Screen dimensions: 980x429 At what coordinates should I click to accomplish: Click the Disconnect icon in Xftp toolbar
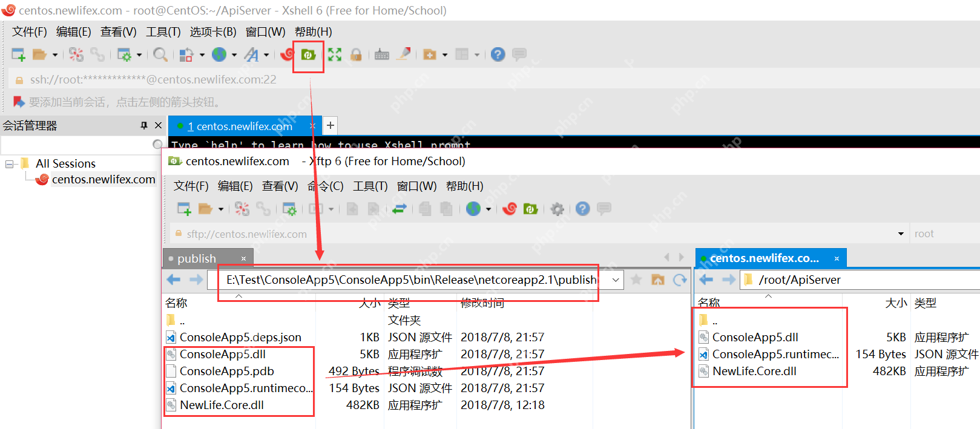click(242, 209)
